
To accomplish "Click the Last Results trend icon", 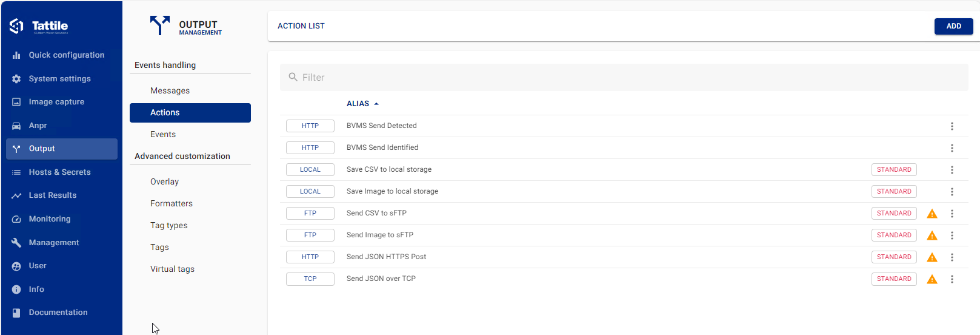I will (16, 195).
